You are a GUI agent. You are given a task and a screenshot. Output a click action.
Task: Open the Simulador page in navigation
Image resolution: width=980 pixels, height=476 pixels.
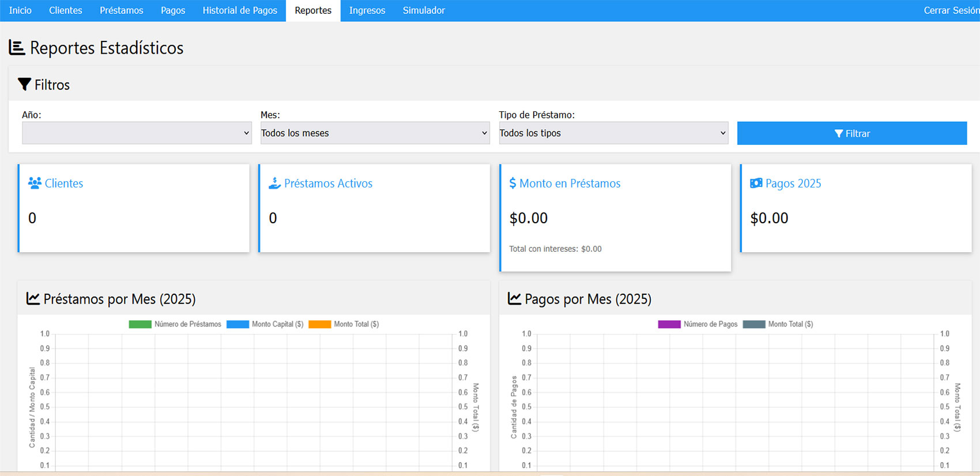424,10
